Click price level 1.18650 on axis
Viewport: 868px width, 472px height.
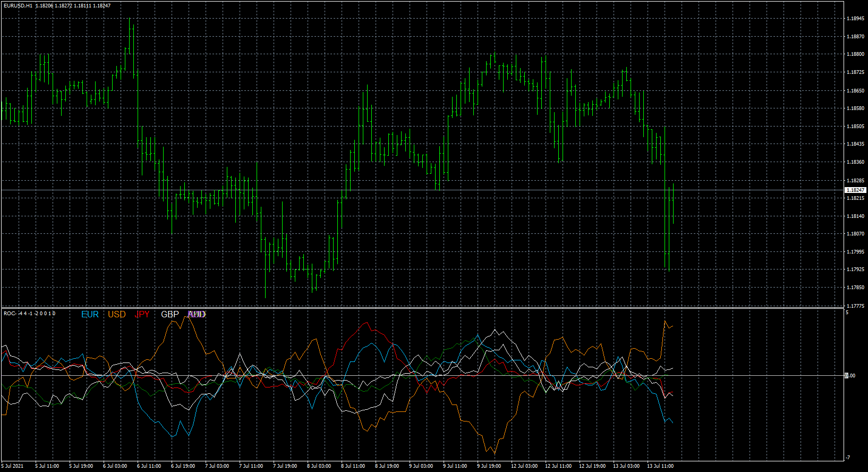pos(854,91)
